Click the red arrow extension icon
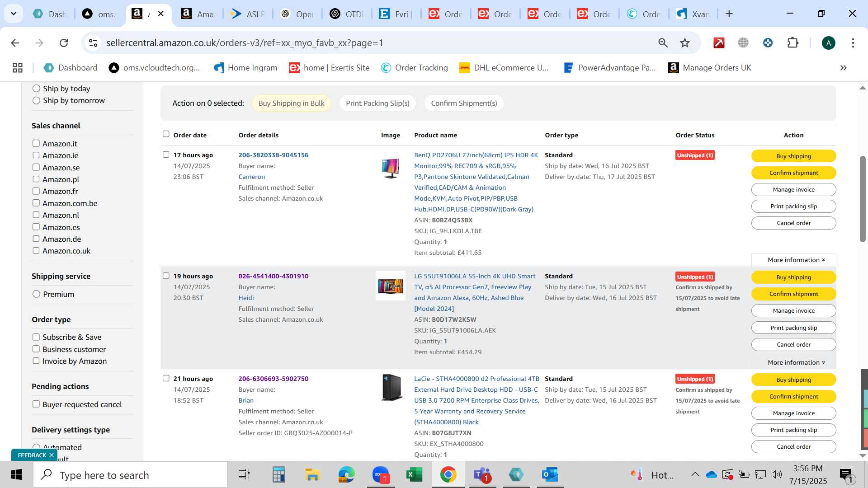Screen dimensions: 868x488 point(719,43)
